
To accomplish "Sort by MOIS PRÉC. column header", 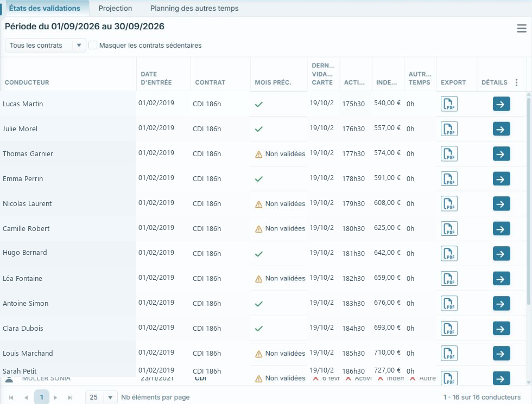I will tap(273, 82).
